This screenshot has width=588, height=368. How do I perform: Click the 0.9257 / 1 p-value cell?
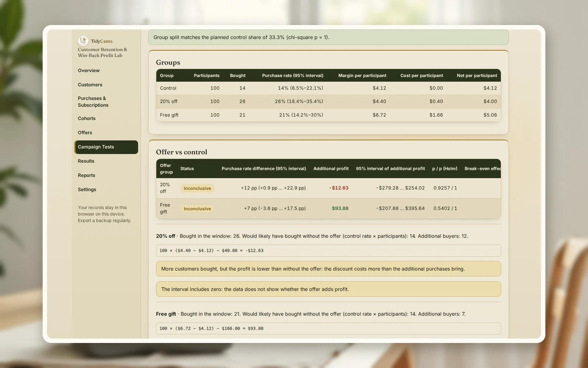(x=445, y=188)
